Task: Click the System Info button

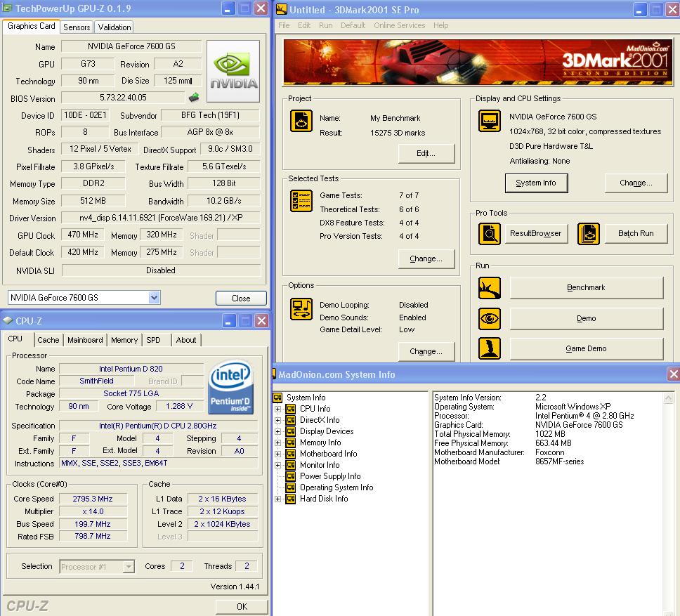Action: 537,183
